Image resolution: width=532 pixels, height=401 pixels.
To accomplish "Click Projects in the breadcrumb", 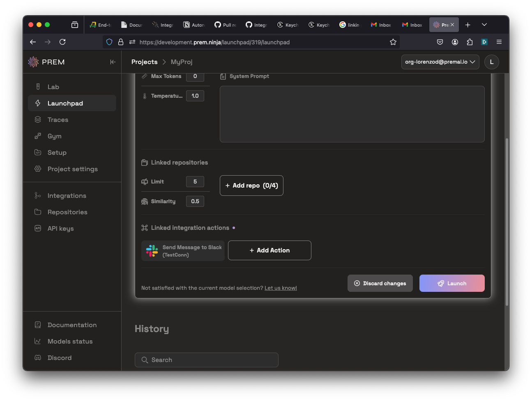I will 144,62.
